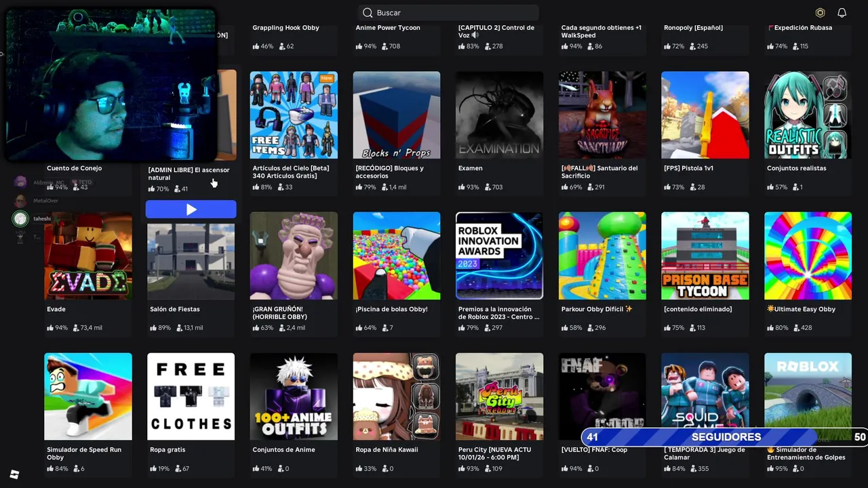Open the Examination game thumbnail
868x488 pixels.
[500, 115]
